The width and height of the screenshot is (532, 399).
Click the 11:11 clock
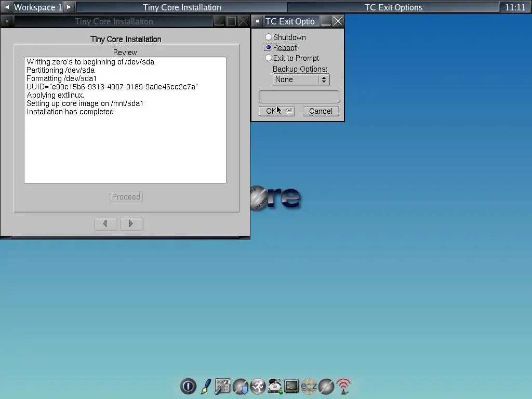point(515,7)
